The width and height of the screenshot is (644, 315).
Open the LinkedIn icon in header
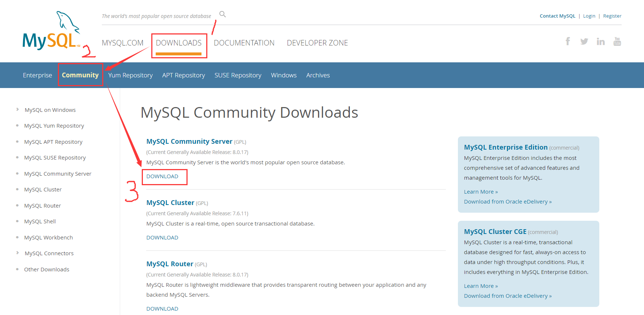601,41
